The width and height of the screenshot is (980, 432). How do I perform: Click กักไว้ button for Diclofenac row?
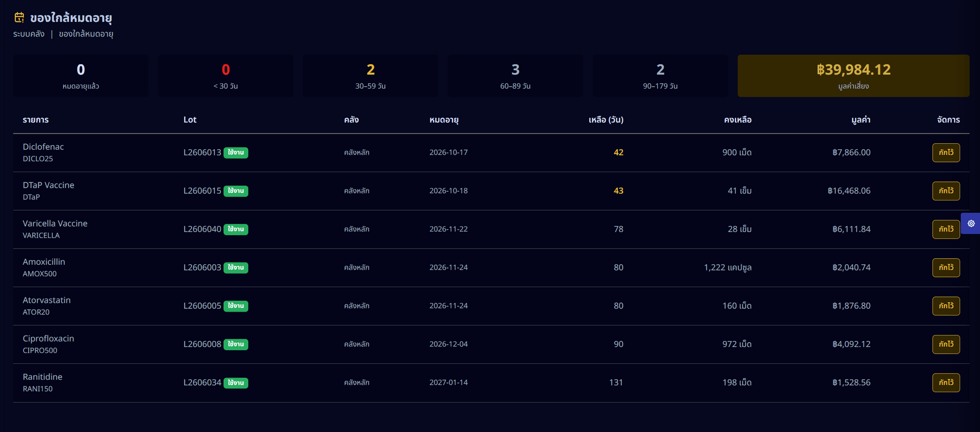(946, 153)
